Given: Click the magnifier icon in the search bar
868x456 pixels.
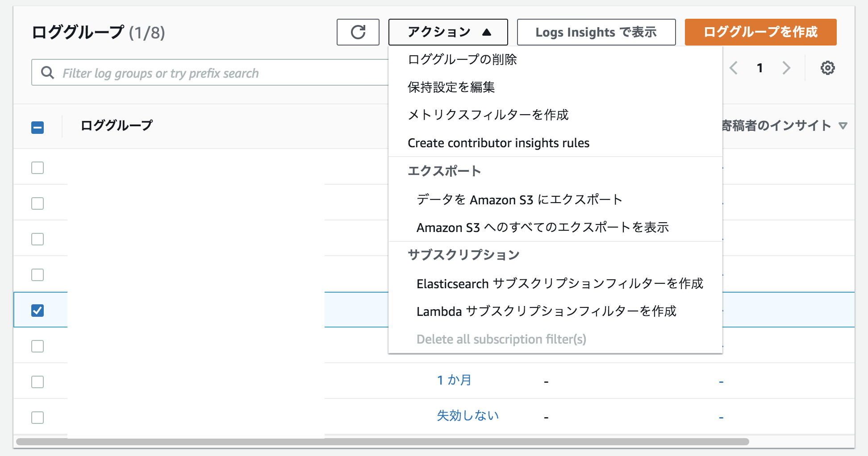Looking at the screenshot, I should pos(47,72).
